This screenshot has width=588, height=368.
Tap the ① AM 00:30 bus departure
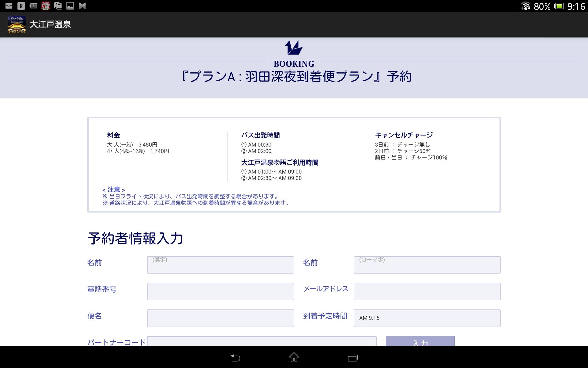(x=256, y=144)
